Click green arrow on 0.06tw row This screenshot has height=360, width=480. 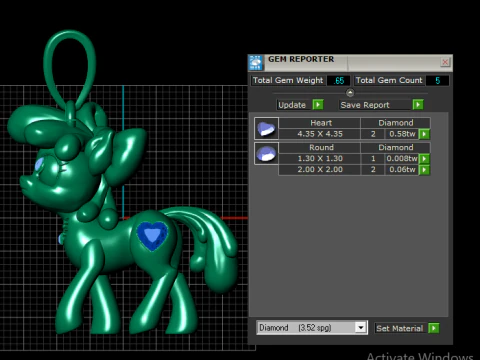(x=424, y=170)
